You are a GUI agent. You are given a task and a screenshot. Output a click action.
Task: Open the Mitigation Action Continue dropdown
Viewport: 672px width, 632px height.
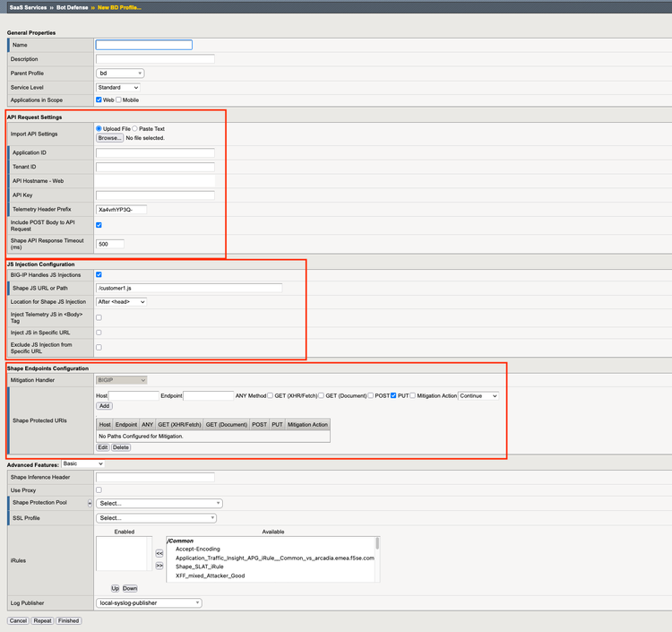pyautogui.click(x=478, y=395)
